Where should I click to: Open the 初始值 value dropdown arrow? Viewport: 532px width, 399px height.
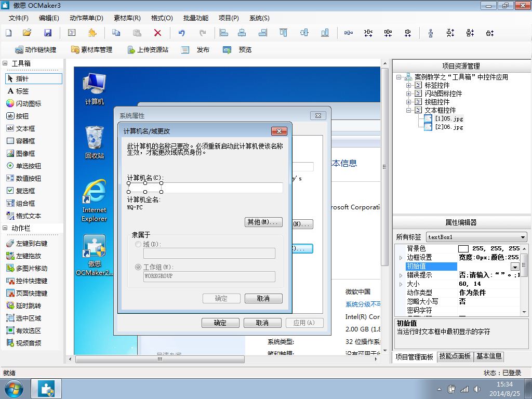[515, 267]
